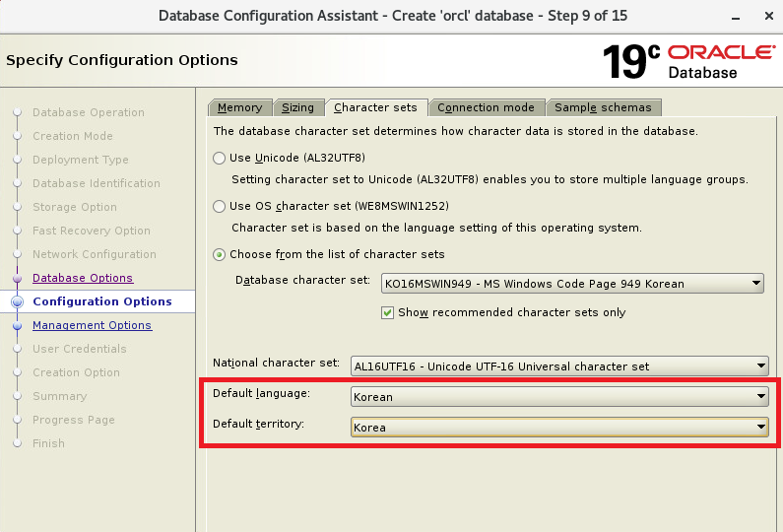Switch to the Memory tab
783x532 pixels.
(239, 107)
